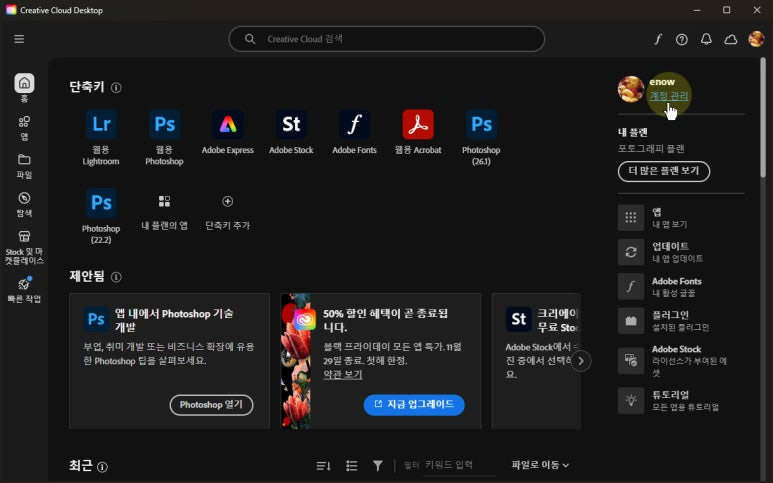Open Adobe Fonts 내 활성 글꼴 item

coord(681,286)
